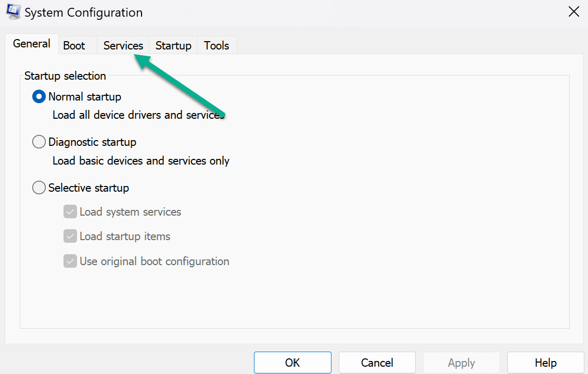The width and height of the screenshot is (588, 374).
Task: Click the Apply button
Action: click(461, 363)
